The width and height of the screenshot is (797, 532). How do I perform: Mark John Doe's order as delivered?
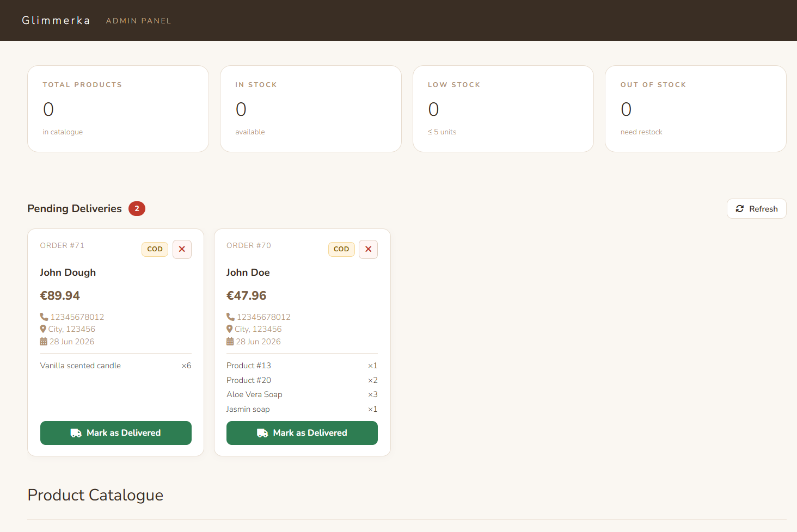pos(302,433)
